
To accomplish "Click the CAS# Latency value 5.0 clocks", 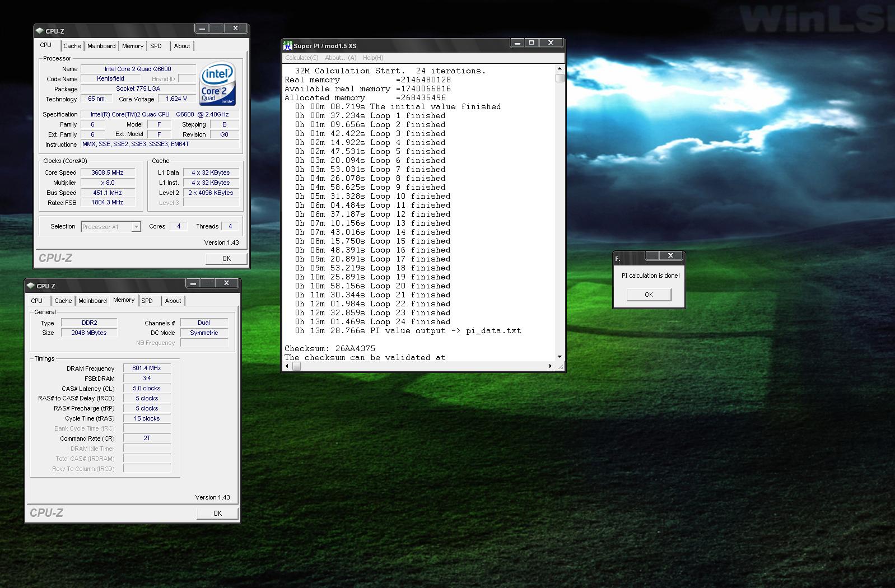I will click(x=147, y=388).
